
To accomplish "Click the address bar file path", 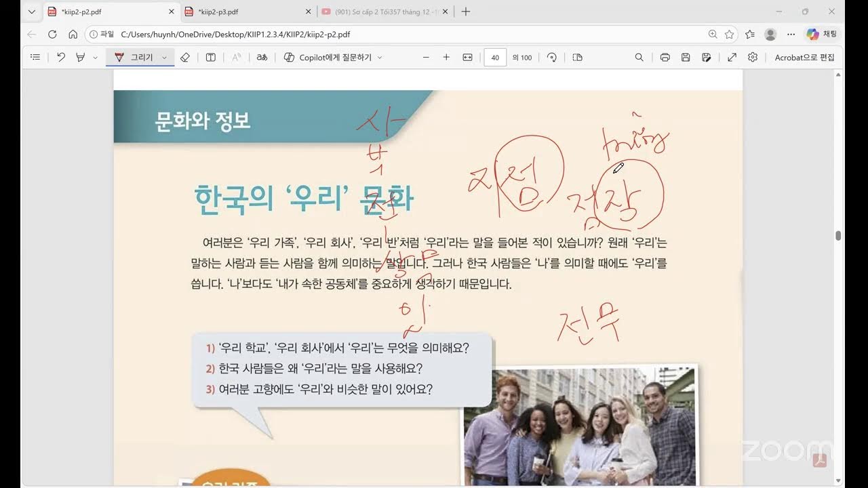I will pyautogui.click(x=235, y=34).
